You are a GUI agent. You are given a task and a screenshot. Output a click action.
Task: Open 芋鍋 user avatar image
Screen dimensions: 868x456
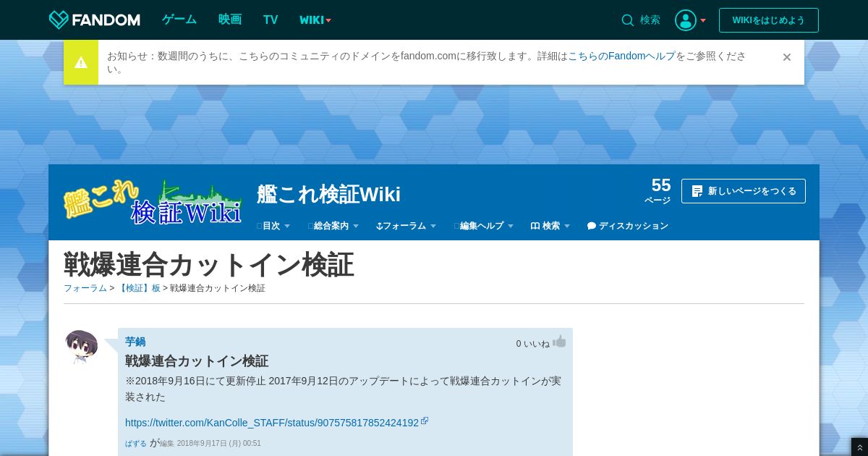[x=81, y=347]
